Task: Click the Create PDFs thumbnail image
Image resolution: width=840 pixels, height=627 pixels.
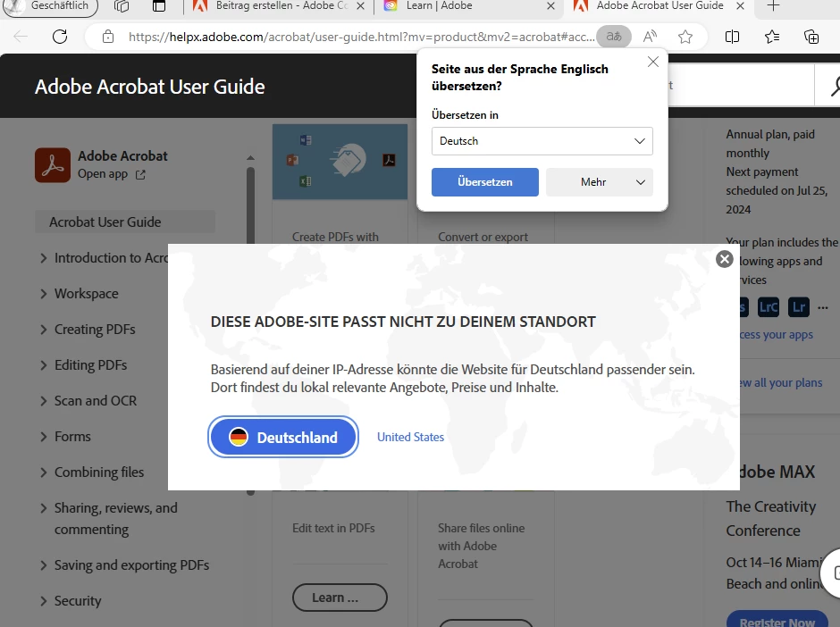Action: (x=340, y=162)
